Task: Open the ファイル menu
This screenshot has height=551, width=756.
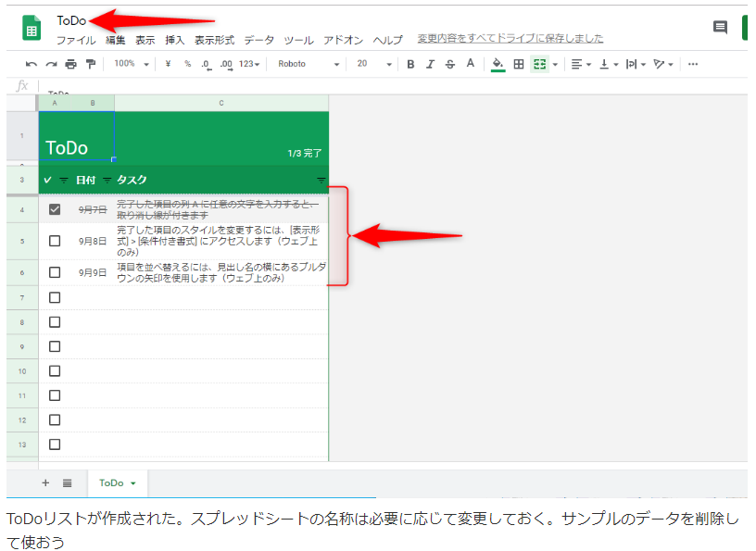Action: point(76,40)
